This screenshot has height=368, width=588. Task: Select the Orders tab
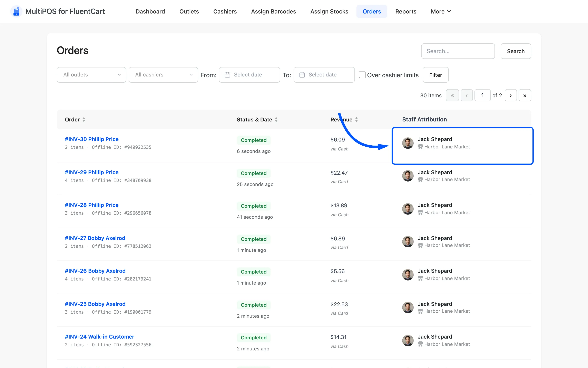coord(372,11)
